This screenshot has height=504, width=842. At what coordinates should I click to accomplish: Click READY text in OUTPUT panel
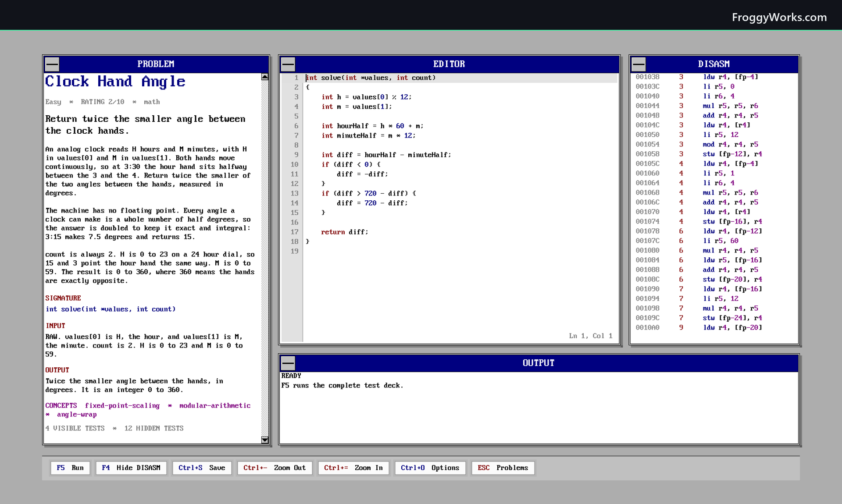pos(291,376)
